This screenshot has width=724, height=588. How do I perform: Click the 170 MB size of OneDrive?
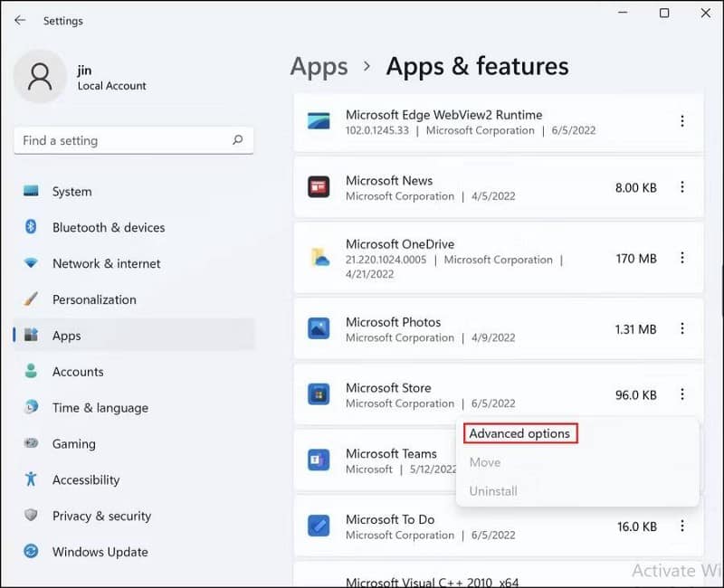click(x=636, y=259)
